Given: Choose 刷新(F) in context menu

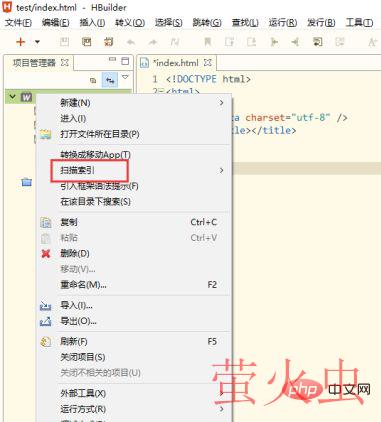Looking at the screenshot, I should click(x=134, y=341).
